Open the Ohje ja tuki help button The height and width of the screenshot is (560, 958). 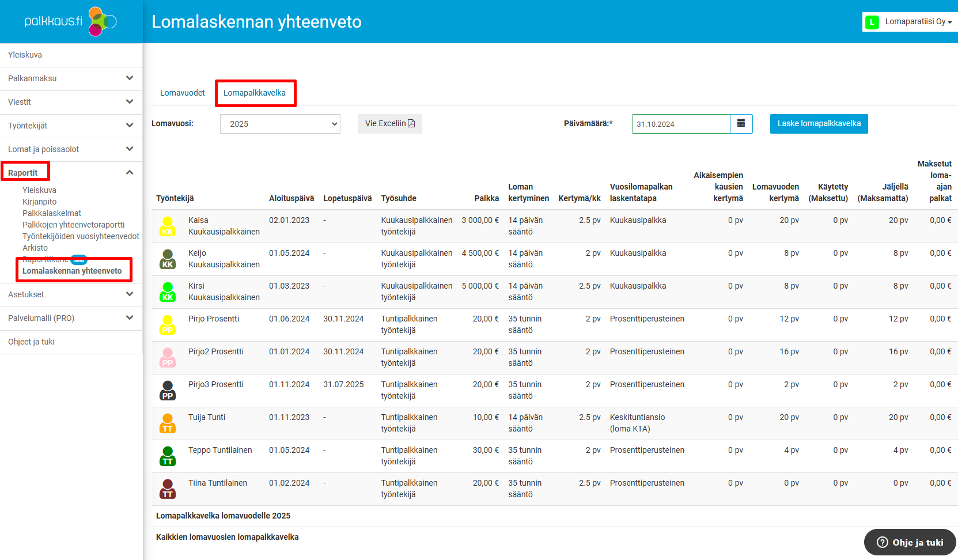[x=910, y=542]
